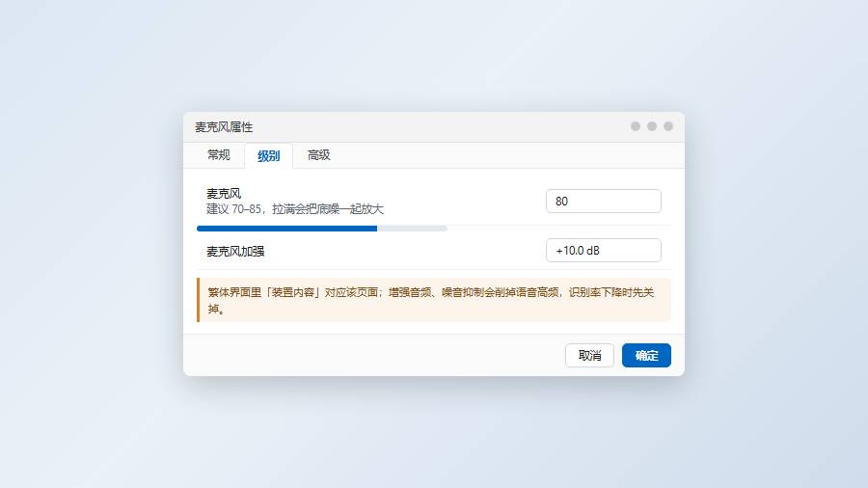Click the 麦克风属性 title text
The height and width of the screenshot is (488, 868).
[224, 127]
